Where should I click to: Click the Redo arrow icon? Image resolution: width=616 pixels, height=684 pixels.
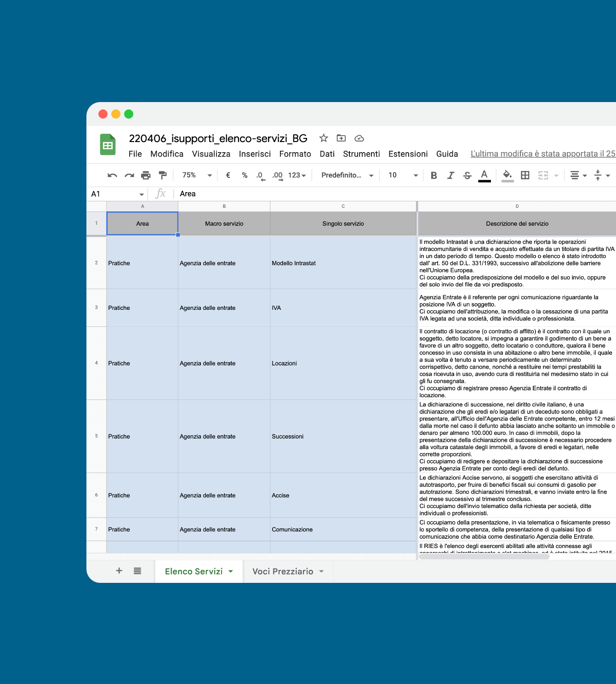point(129,175)
